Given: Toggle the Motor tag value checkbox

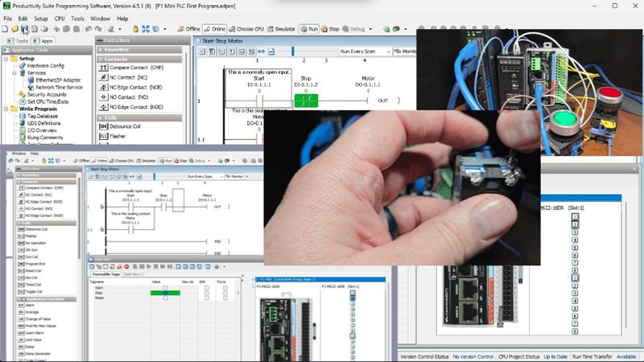Looking at the screenshot, I should pyautogui.click(x=165, y=298).
